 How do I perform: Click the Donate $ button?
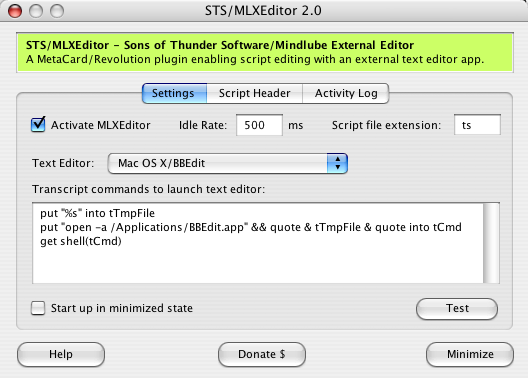pos(262,354)
